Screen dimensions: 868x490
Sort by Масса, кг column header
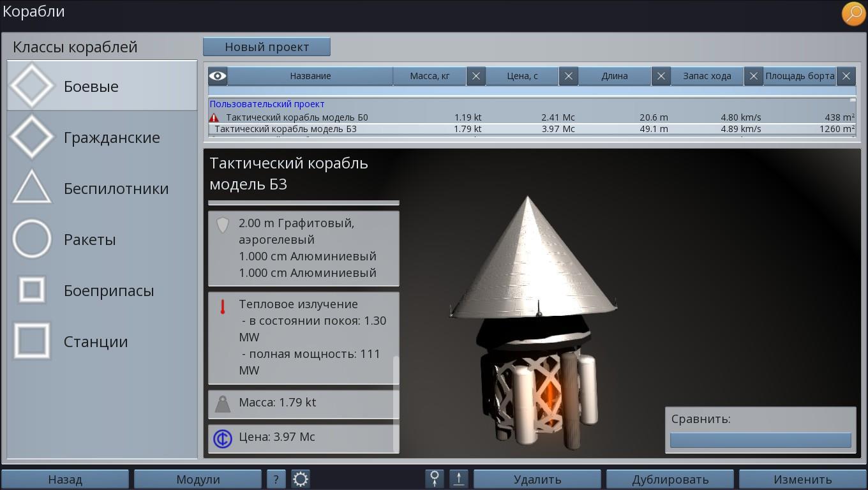[430, 76]
